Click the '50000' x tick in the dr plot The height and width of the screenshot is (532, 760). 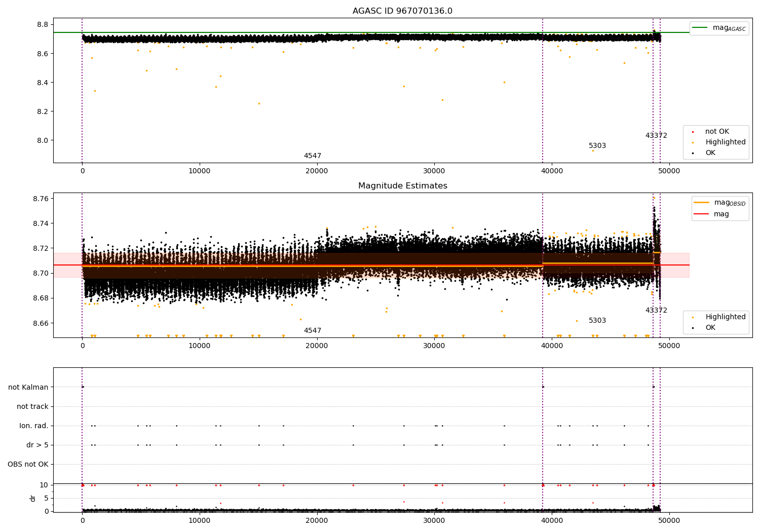point(669,520)
